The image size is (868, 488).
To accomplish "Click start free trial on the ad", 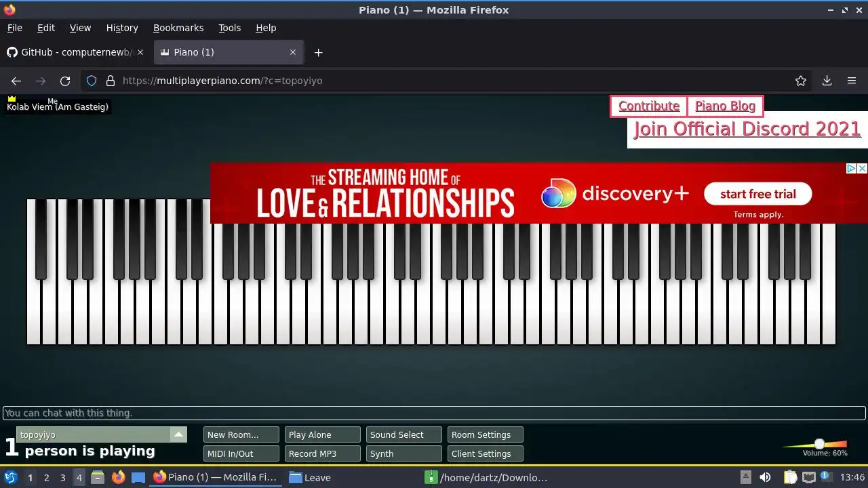I will coord(757,194).
